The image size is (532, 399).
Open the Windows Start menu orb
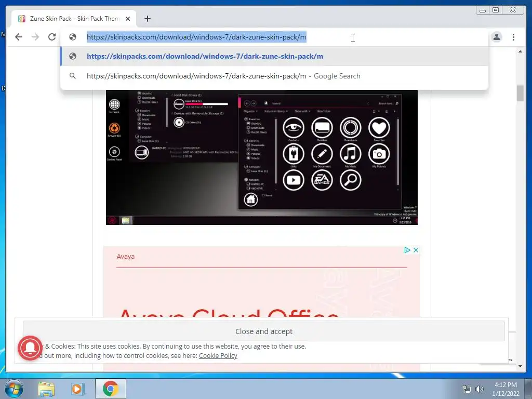(x=14, y=389)
